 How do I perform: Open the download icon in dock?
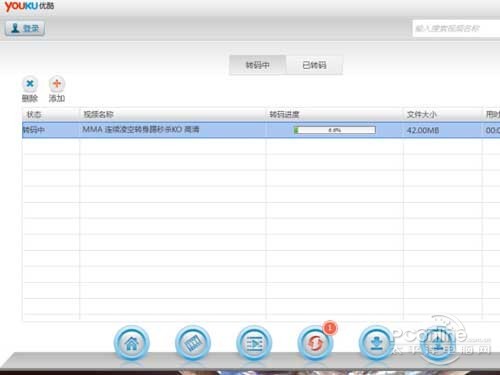click(x=376, y=343)
